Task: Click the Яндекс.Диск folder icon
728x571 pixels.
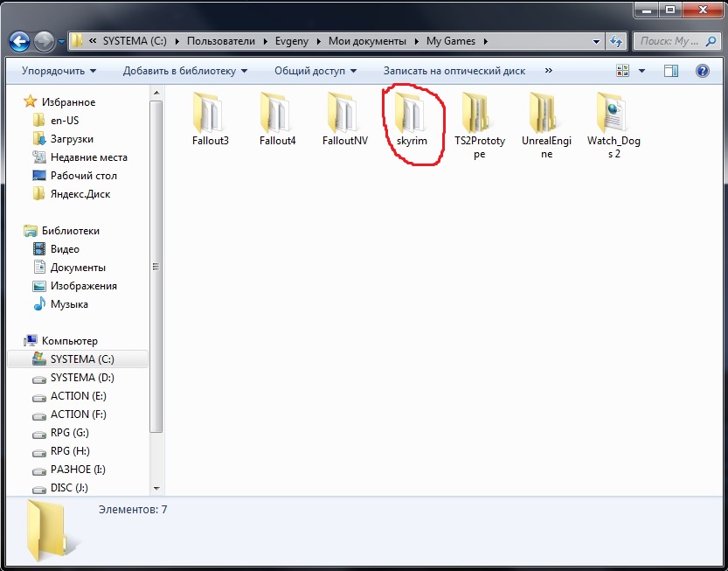Action: pyautogui.click(x=39, y=194)
